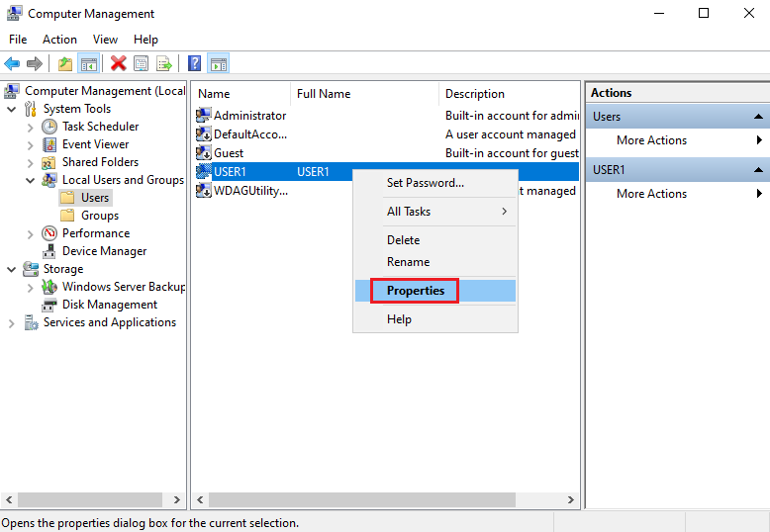Image resolution: width=770 pixels, height=532 pixels.
Task: Expand the Services and Applications node
Action: click(12, 322)
